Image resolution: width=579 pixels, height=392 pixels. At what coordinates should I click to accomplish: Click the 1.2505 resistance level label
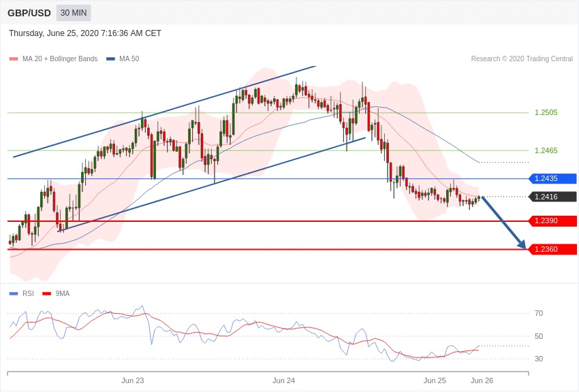coord(546,112)
